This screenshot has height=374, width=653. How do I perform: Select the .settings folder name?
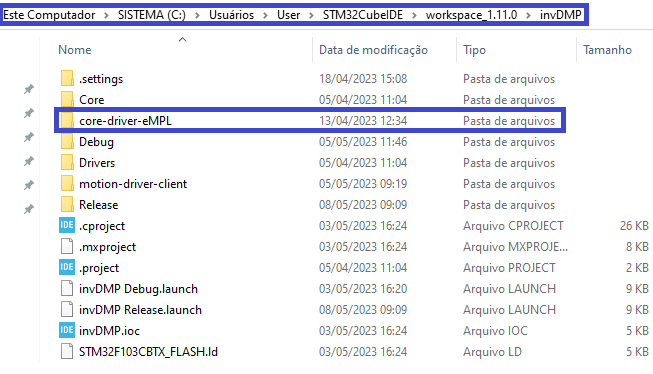point(101,79)
